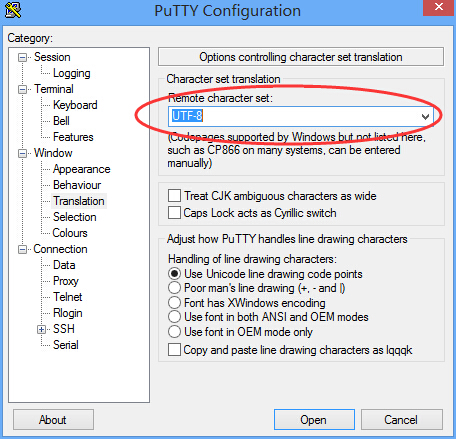Collapse the Terminal category node
Screen dimensions: 456x439
click(x=22, y=89)
